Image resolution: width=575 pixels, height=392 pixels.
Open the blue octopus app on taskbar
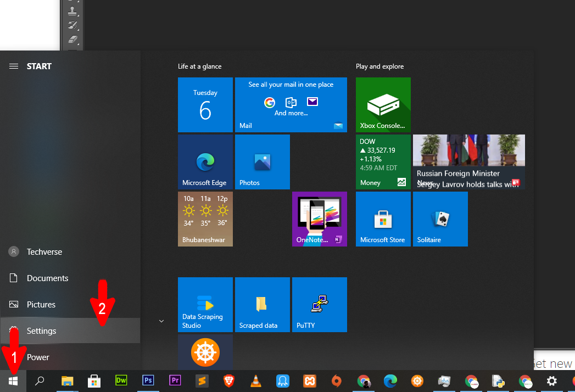point(283,381)
